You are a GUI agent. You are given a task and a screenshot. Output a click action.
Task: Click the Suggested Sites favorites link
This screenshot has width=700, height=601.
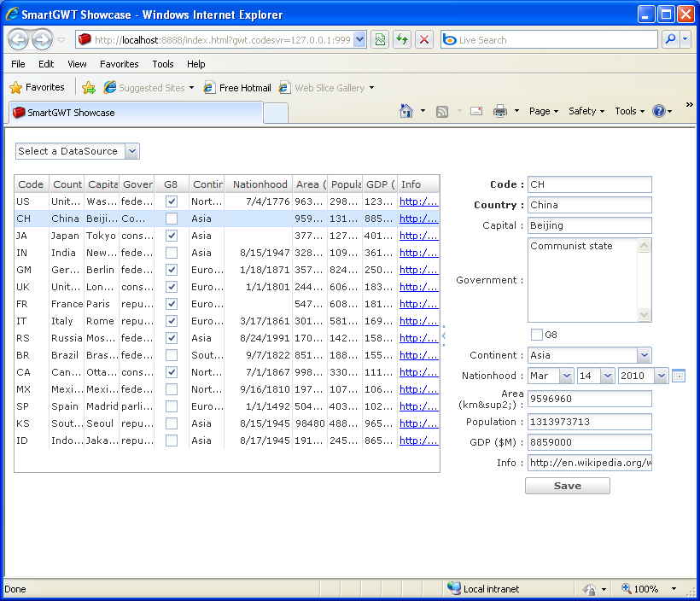149,88
